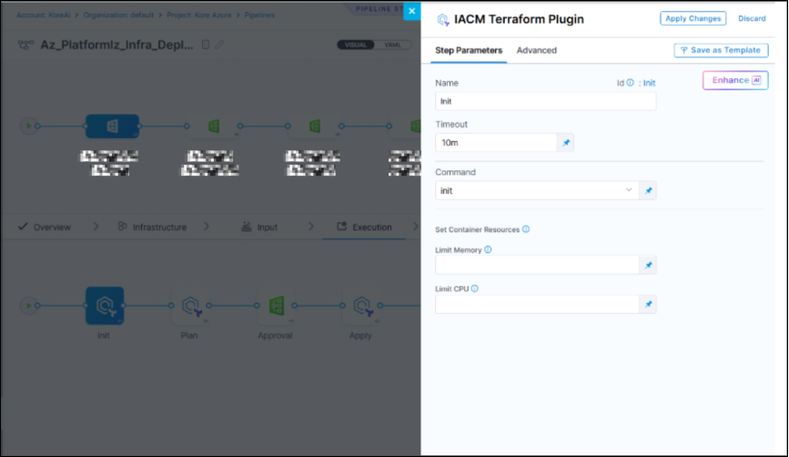Select the highlighted first blue stage node
This screenshot has height=457, width=789.
pos(112,126)
